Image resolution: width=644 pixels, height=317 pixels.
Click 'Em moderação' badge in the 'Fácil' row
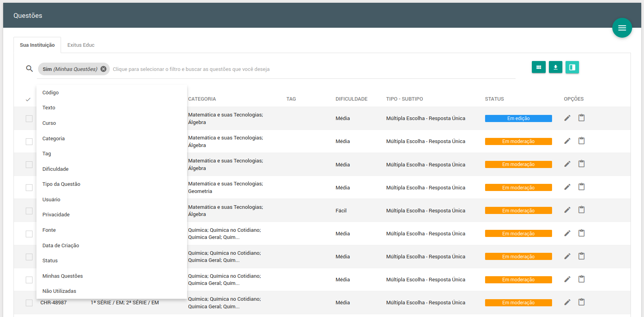(518, 210)
